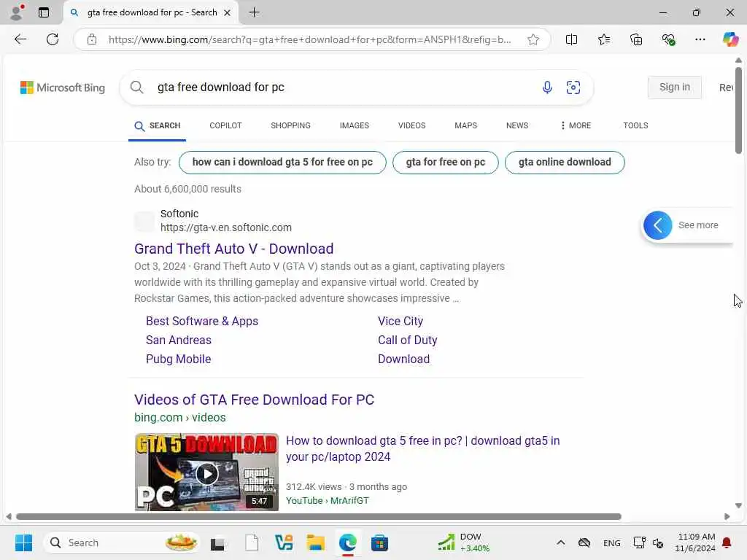The height and width of the screenshot is (560, 747).
Task: Click the horizontal page scrollbar
Action: [x=319, y=517]
